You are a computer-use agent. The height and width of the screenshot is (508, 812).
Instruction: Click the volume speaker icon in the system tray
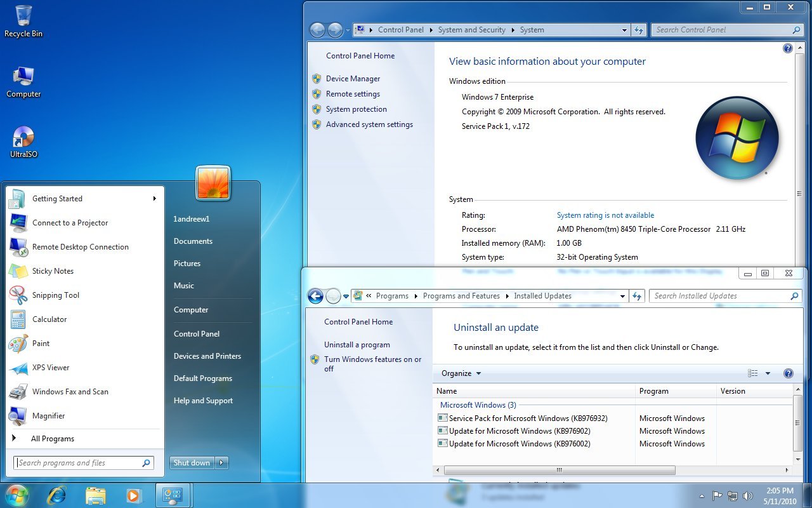point(749,496)
